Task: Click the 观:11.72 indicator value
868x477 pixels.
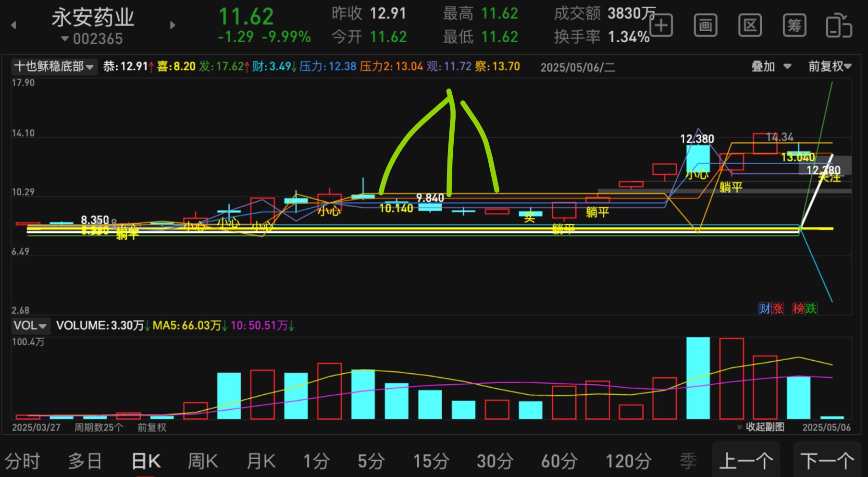Action: point(449,66)
